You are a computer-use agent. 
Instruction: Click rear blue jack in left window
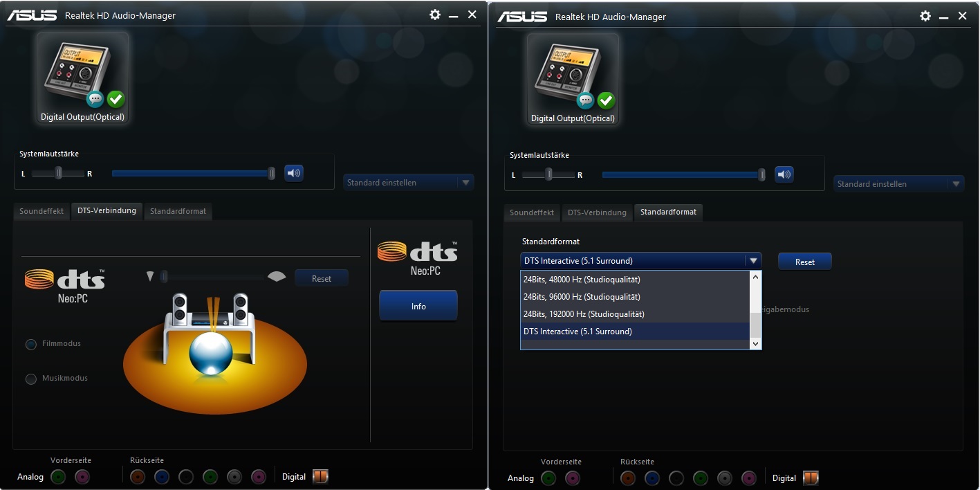pyautogui.click(x=162, y=476)
